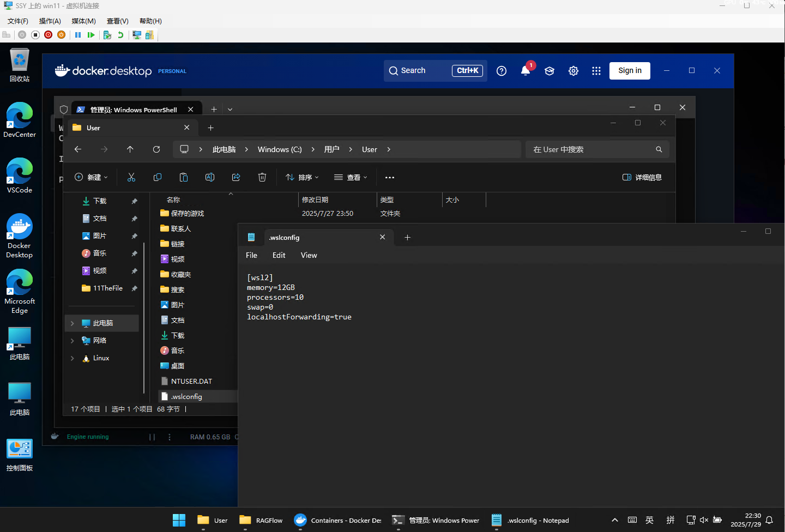The image size is (785, 532).
Task: Switch to RAGFlow on the taskbar
Action: coord(262,520)
